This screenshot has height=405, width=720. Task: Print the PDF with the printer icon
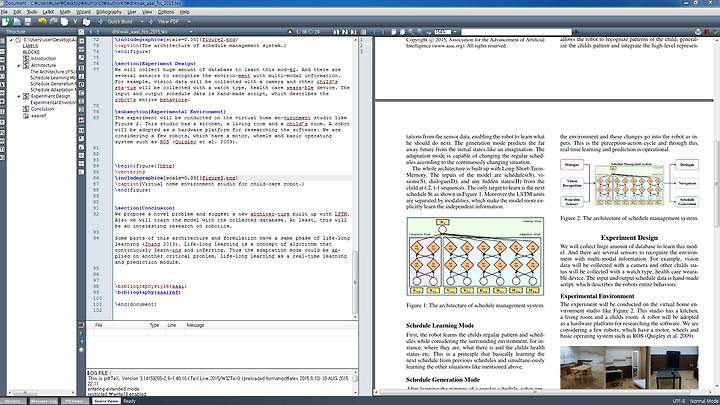tap(698, 32)
